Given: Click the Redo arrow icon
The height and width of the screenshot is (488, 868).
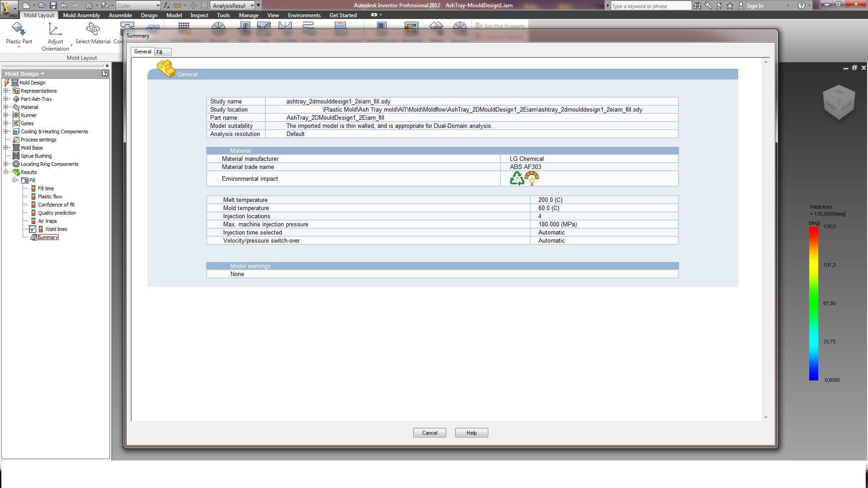Looking at the screenshot, I should click(x=75, y=5).
